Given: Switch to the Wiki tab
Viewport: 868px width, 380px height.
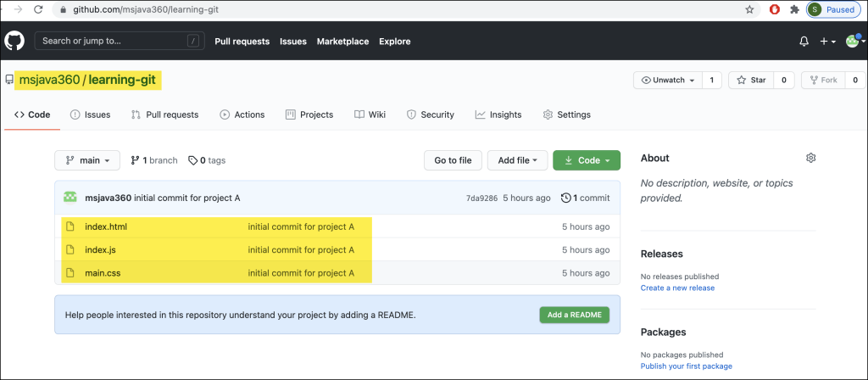Looking at the screenshot, I should click(x=370, y=115).
